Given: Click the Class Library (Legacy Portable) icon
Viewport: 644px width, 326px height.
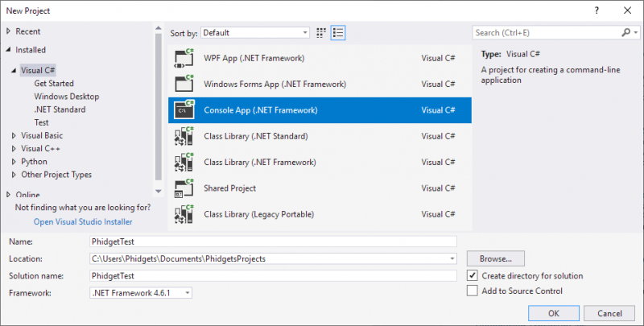Looking at the screenshot, I should 184,214.
